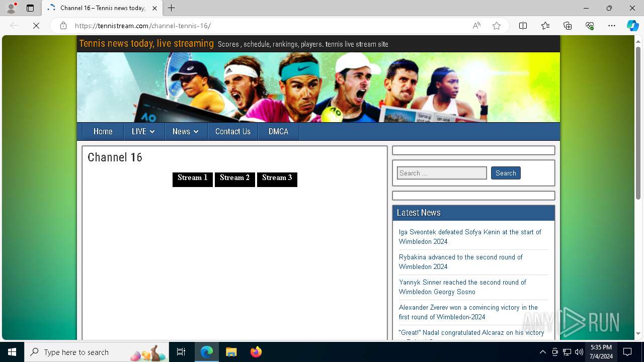Open the site title link

click(x=146, y=44)
